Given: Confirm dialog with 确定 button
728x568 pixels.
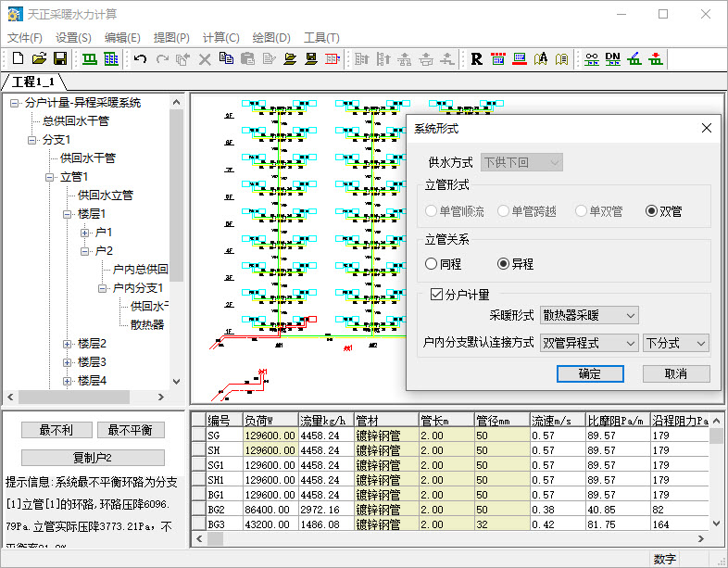Looking at the screenshot, I should tap(590, 373).
